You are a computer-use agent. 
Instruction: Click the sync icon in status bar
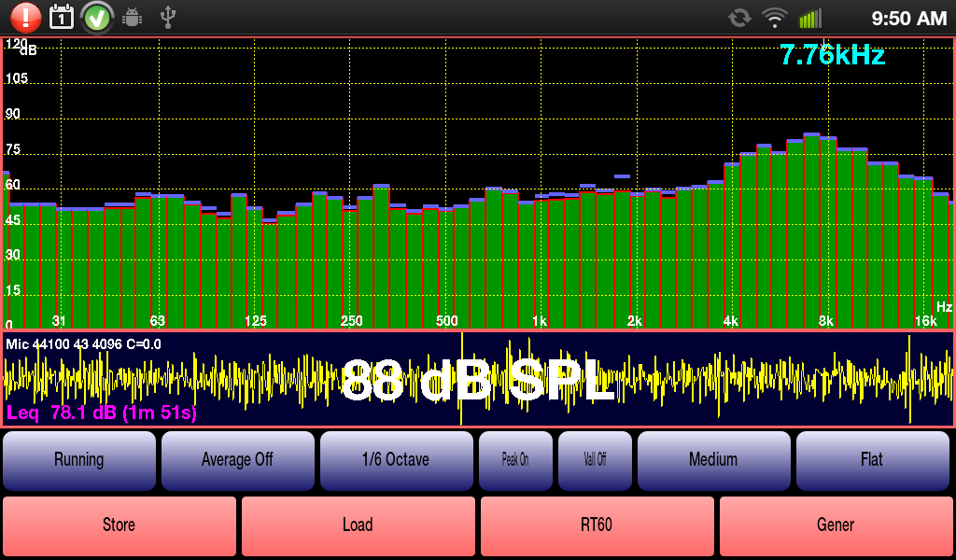[x=737, y=16]
